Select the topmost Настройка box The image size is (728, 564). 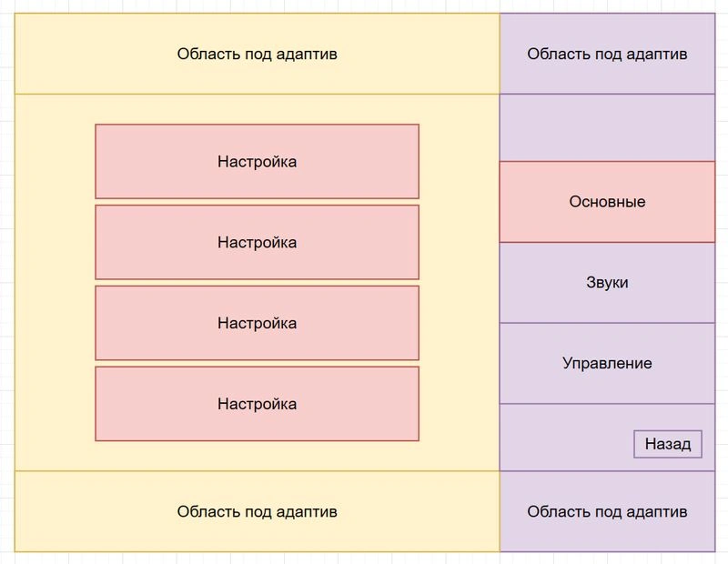(x=257, y=162)
